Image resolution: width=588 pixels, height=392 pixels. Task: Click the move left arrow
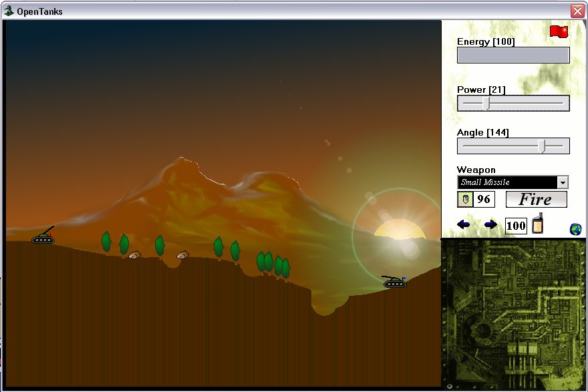[x=464, y=225]
